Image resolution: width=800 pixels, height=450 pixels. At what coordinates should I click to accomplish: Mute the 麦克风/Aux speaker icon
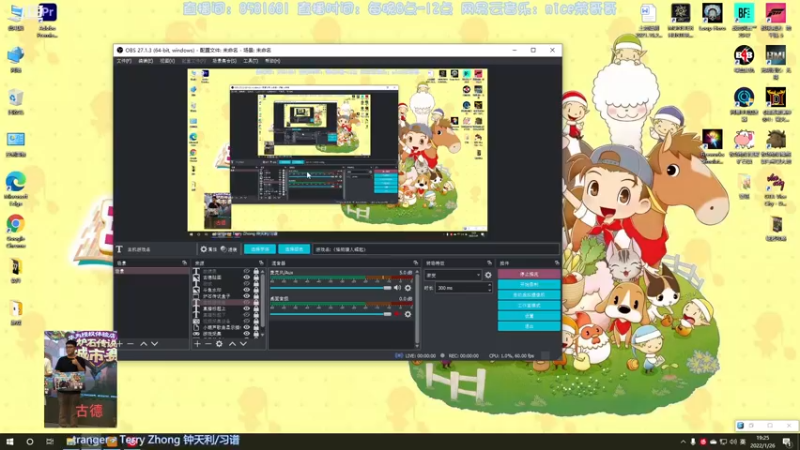397,288
